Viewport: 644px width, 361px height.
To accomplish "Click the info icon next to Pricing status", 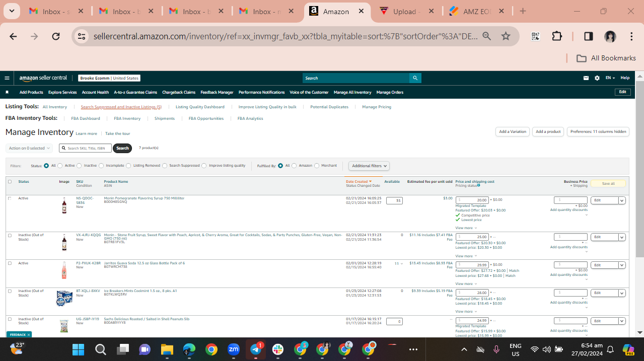I will click(478, 186).
